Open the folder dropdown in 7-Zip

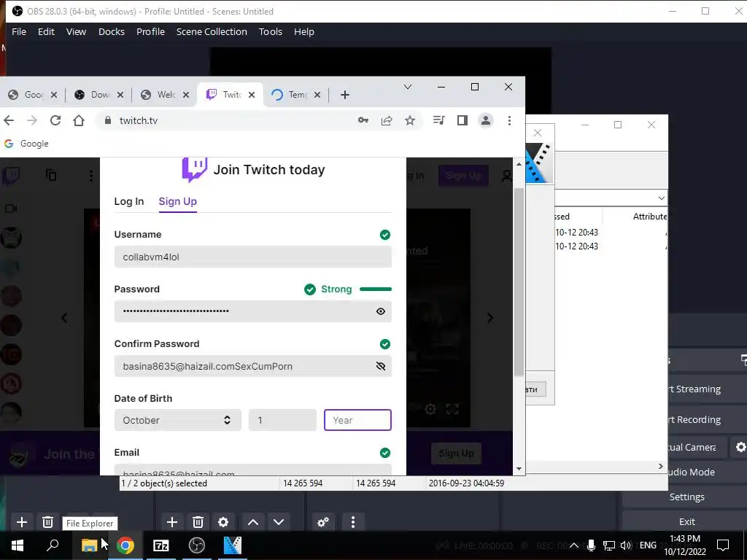point(661,198)
